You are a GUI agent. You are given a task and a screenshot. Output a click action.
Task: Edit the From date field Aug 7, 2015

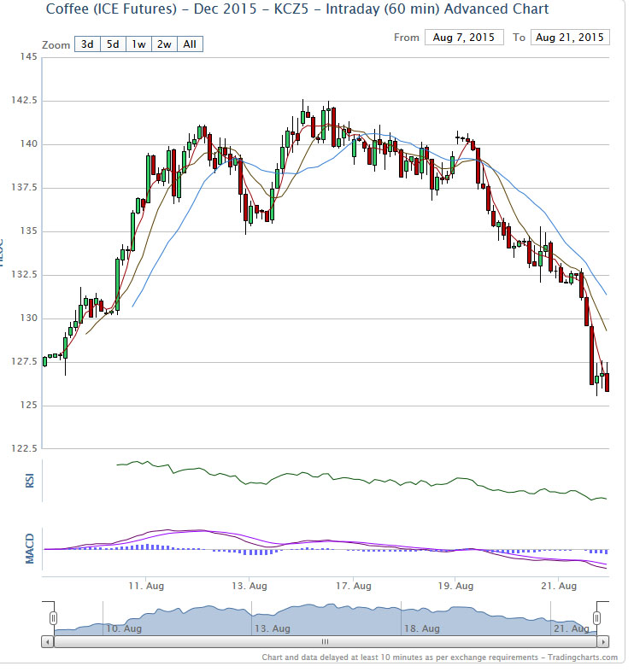464,38
